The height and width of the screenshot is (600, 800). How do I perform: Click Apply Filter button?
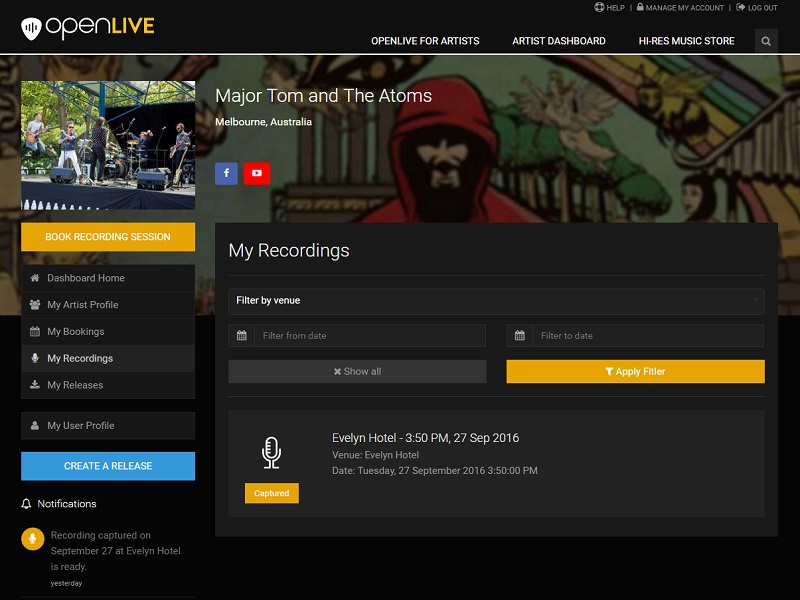coord(635,371)
